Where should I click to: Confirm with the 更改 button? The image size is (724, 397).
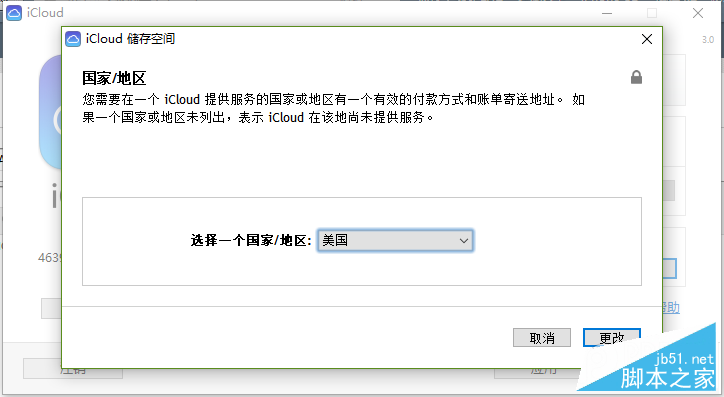[612, 338]
